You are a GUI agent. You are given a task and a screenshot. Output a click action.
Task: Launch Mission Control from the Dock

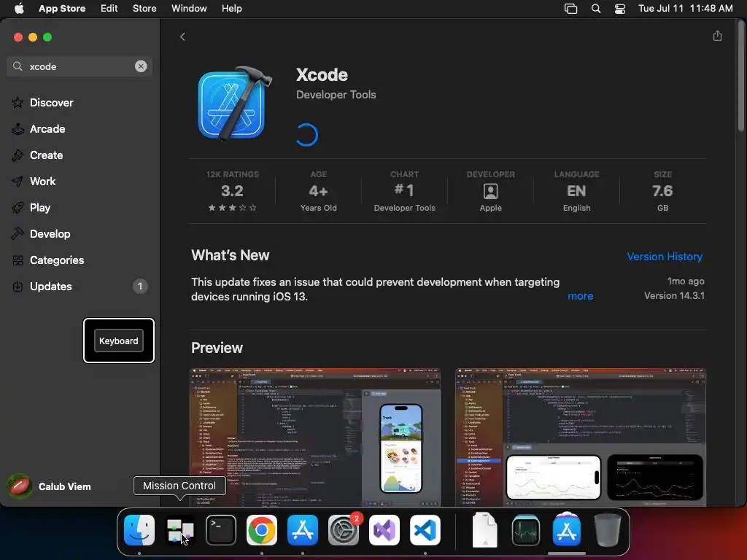[180, 530]
